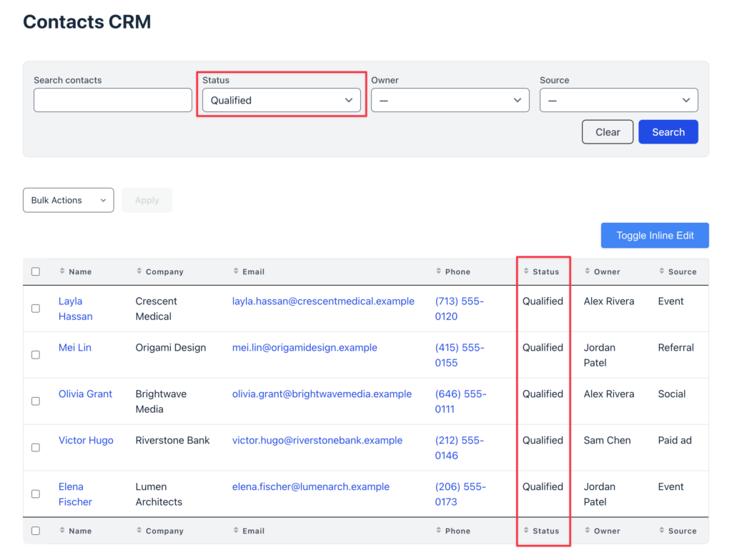This screenshot has width=732, height=560.
Task: Select Layla Hassan's row checkbox
Action: [36, 309]
